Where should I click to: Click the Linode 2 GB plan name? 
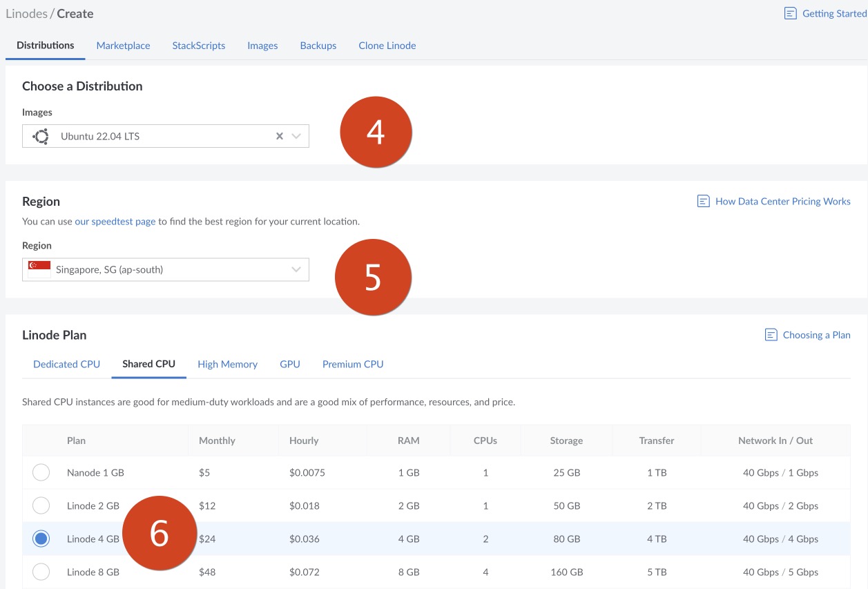[93, 506]
